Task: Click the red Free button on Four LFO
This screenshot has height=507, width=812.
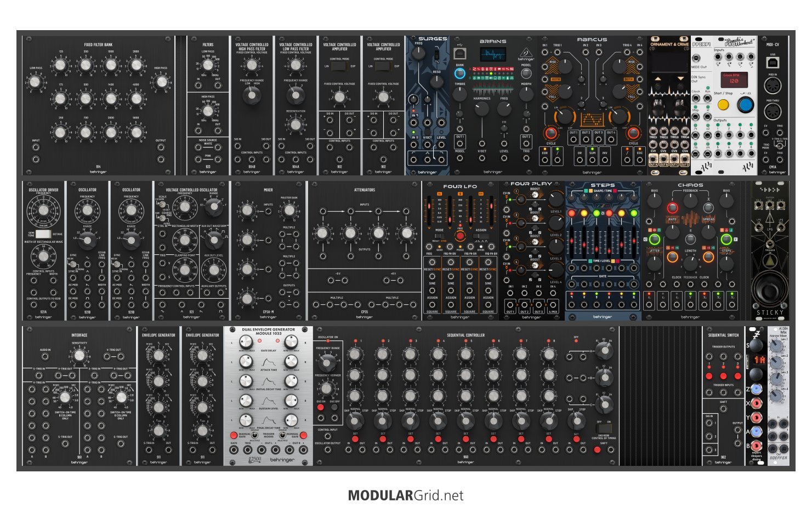Action: (x=460, y=236)
